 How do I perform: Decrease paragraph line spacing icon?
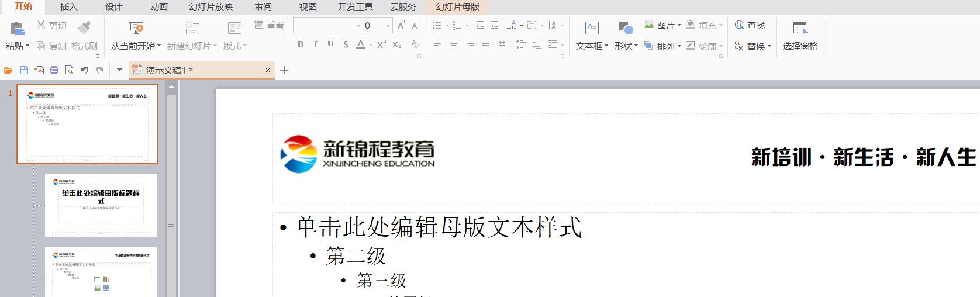point(537,44)
